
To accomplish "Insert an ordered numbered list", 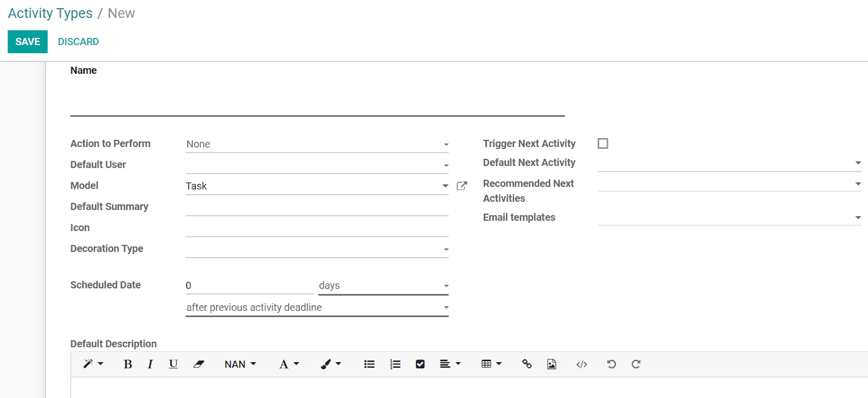I will coord(395,364).
